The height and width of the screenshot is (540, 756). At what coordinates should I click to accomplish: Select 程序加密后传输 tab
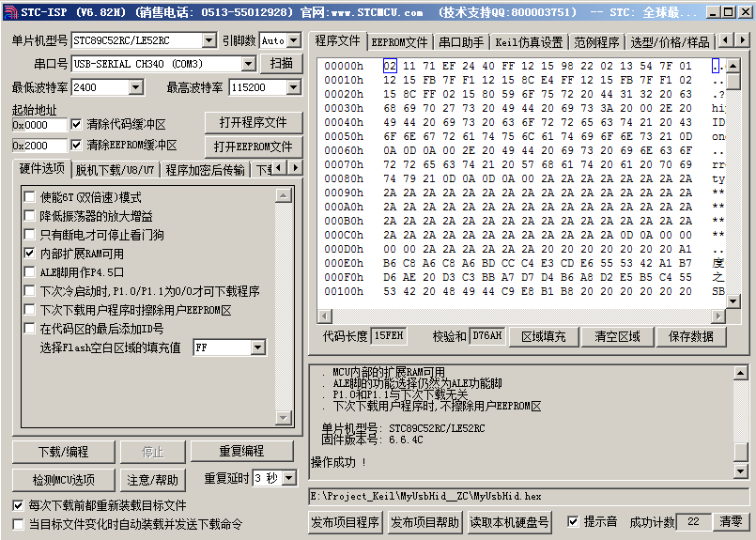click(x=206, y=170)
